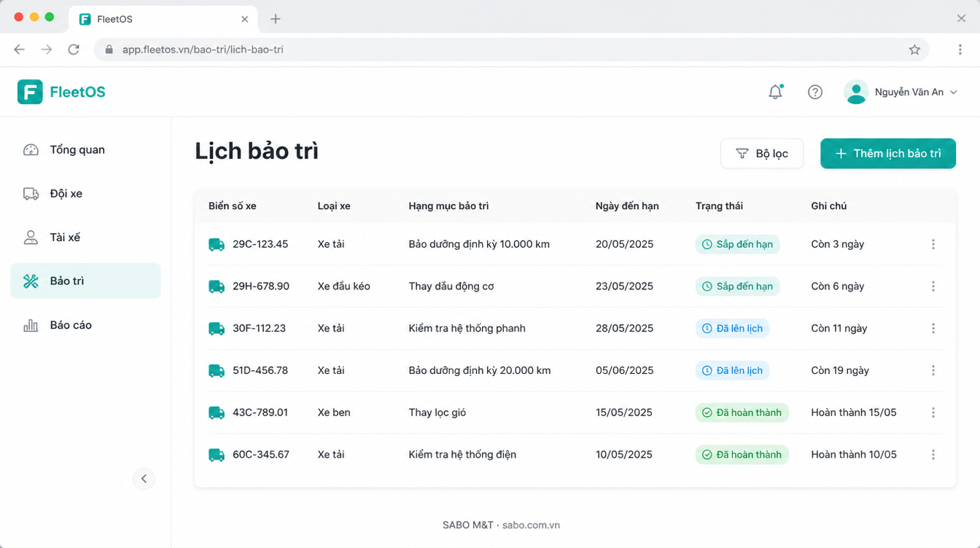Switch to the FleetOS browser tab
The image size is (980, 548).
point(163,19)
